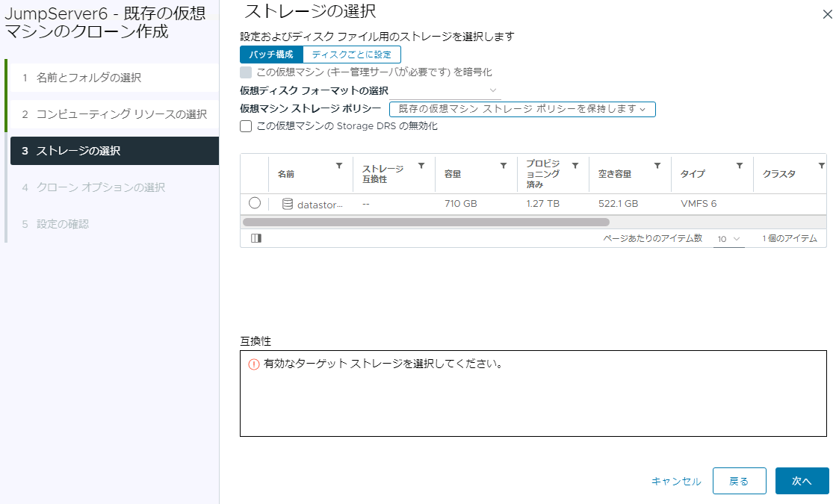This screenshot has width=836, height=504.
Task: Click the 名前 column header
Action: tap(286, 174)
